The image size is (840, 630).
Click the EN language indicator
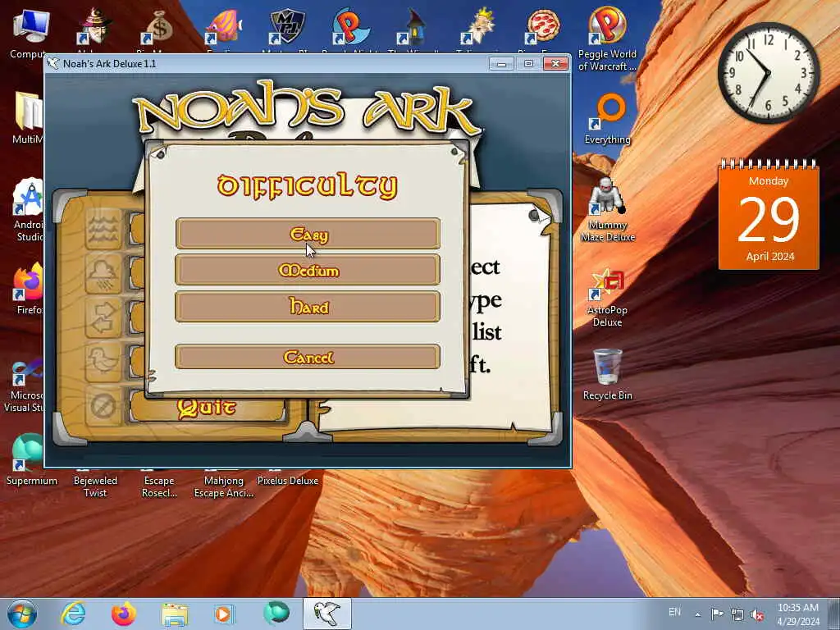(674, 612)
